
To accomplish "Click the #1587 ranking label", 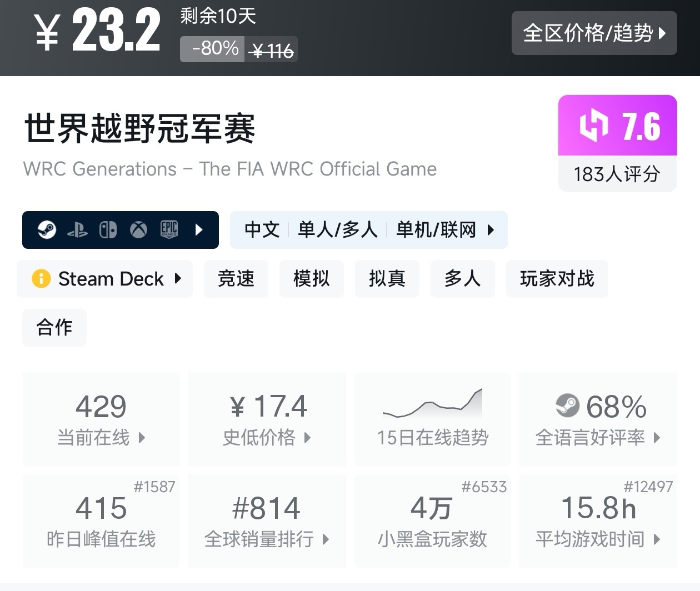I will (x=154, y=487).
